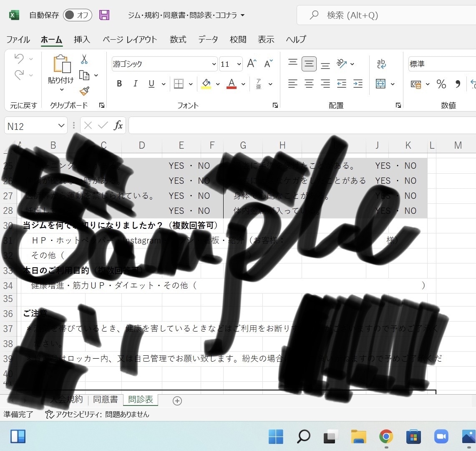The width and height of the screenshot is (476, 451).
Task: Decrease font size with small A icon
Action: pos(268,63)
